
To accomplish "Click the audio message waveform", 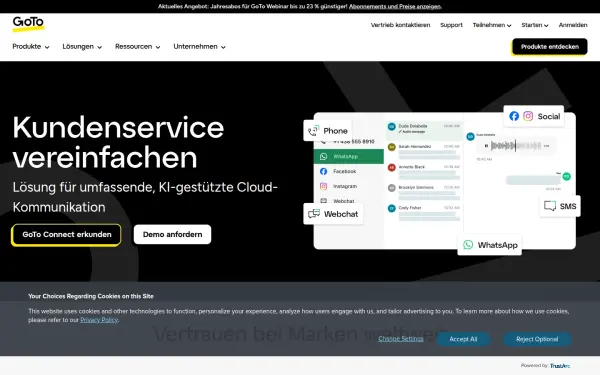I will tap(516, 146).
